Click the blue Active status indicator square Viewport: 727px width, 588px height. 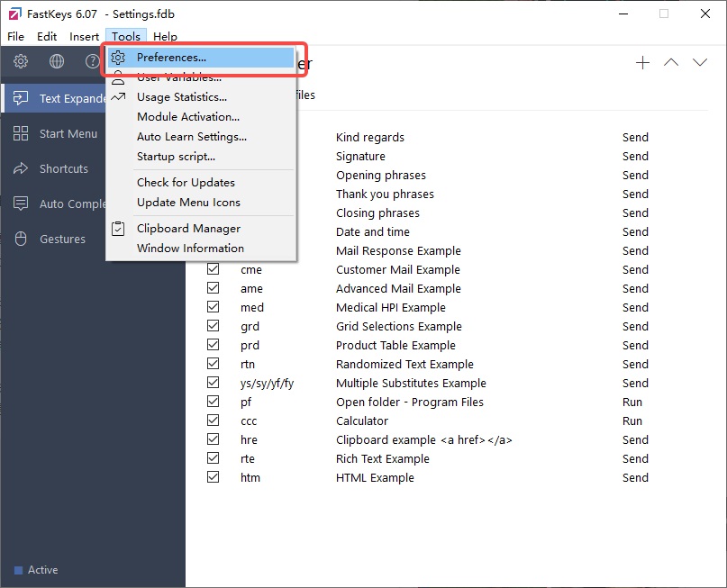click(19, 570)
